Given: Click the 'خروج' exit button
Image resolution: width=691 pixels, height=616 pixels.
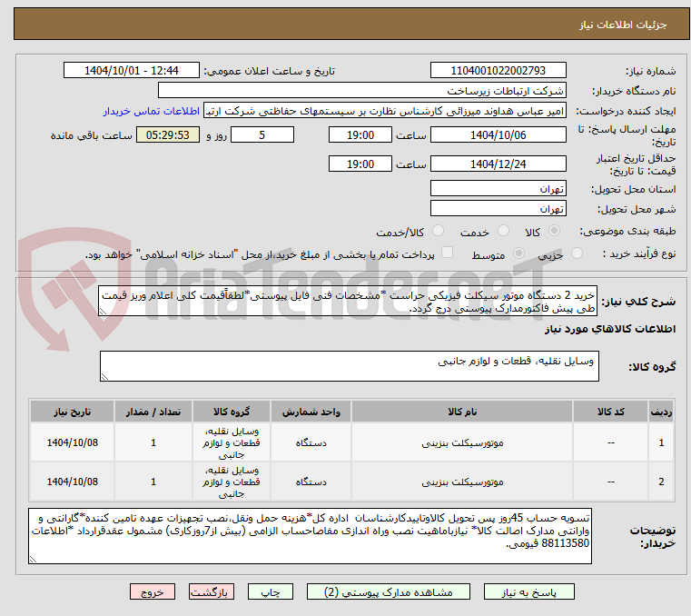Looking at the screenshot, I should click(x=152, y=591).
